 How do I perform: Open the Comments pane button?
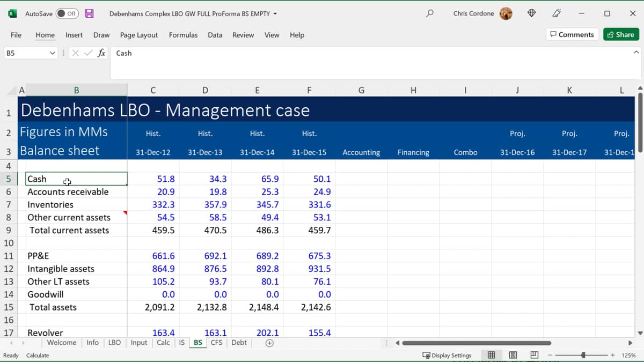point(572,34)
